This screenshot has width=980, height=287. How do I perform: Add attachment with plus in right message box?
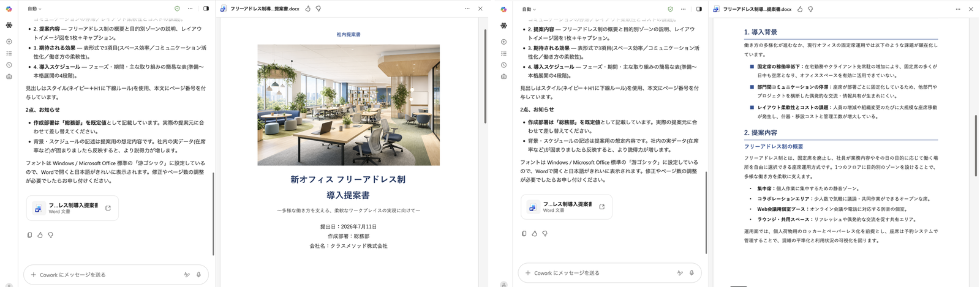(528, 273)
